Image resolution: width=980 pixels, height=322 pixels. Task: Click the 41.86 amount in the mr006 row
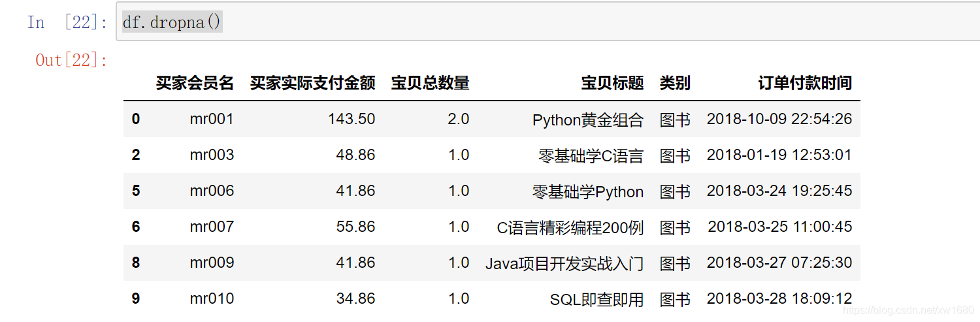point(356,191)
